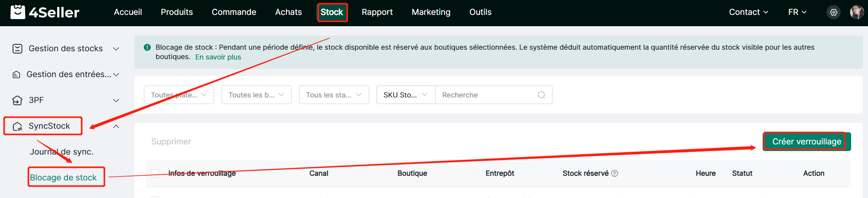Click the SyncStock sidebar icon
868x198 pixels.
[17, 126]
